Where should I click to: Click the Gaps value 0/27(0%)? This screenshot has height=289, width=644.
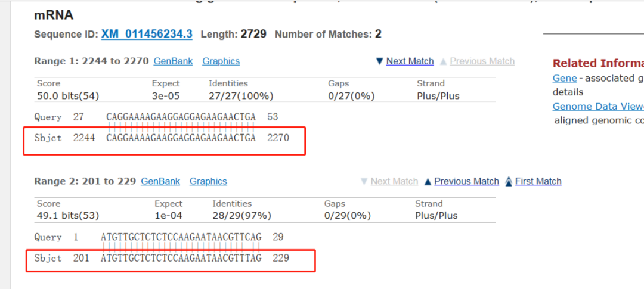[351, 96]
